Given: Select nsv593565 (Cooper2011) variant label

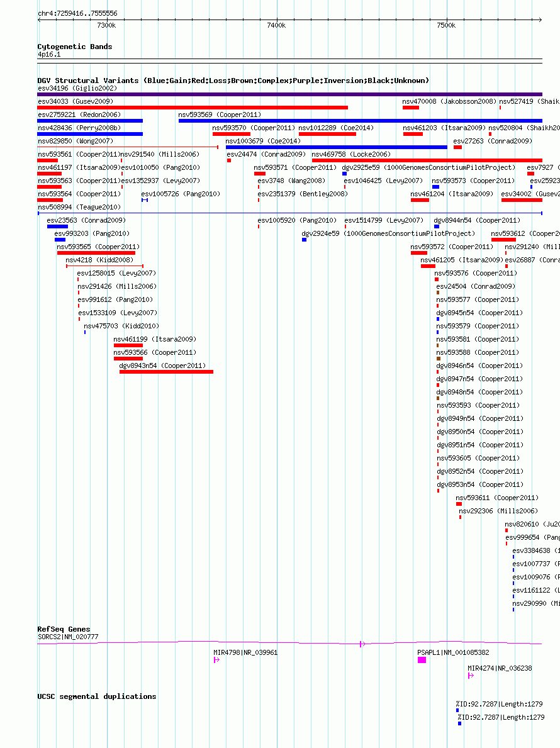Looking at the screenshot, I should (98, 247).
